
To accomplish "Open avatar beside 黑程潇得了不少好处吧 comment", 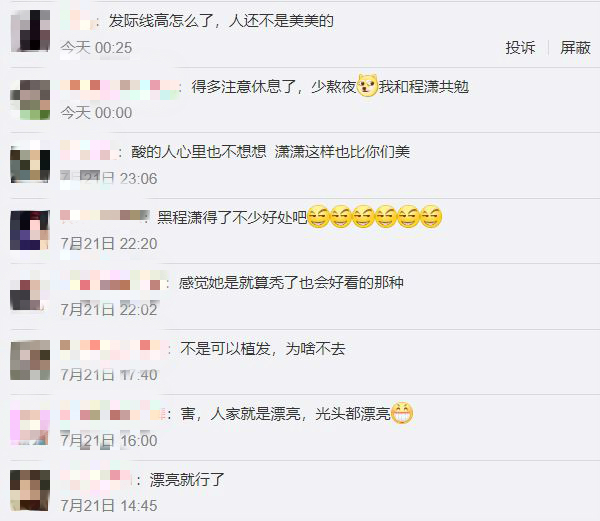I will coord(30,230).
